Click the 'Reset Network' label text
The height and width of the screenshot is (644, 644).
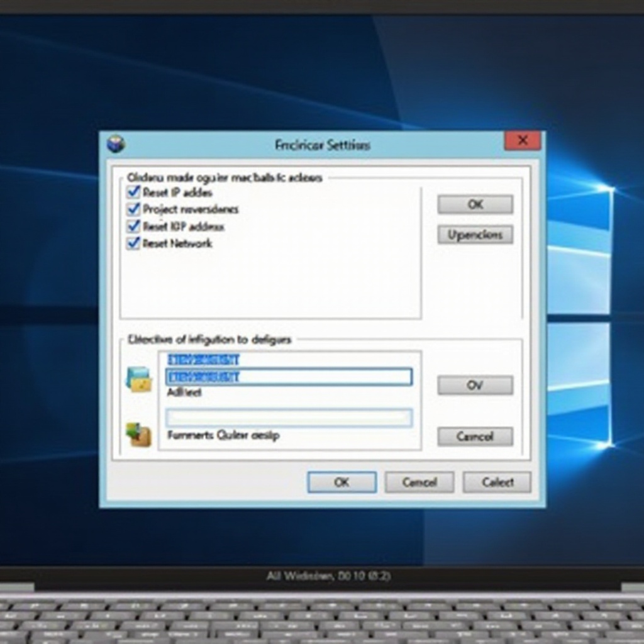click(177, 243)
